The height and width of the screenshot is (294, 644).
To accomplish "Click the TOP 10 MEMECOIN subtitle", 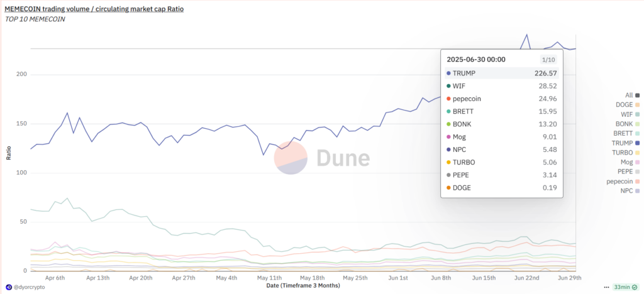I will click(x=35, y=19).
